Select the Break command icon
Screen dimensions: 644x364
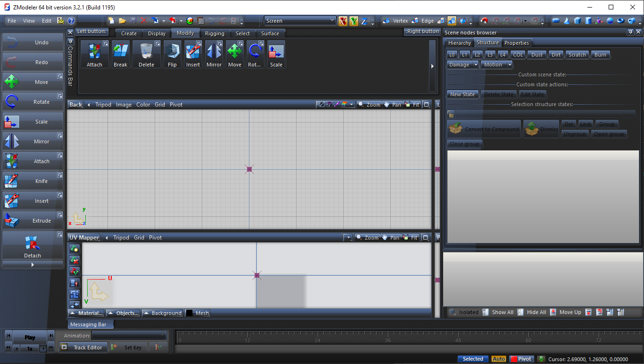tap(120, 54)
